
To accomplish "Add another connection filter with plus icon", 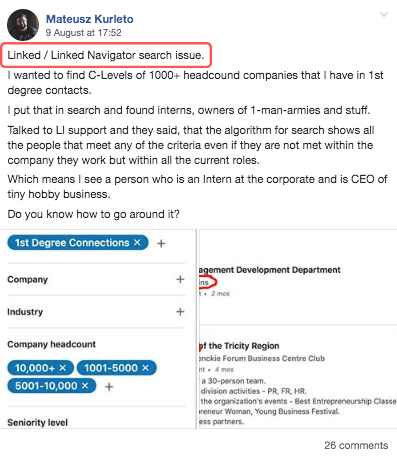I will 161,244.
